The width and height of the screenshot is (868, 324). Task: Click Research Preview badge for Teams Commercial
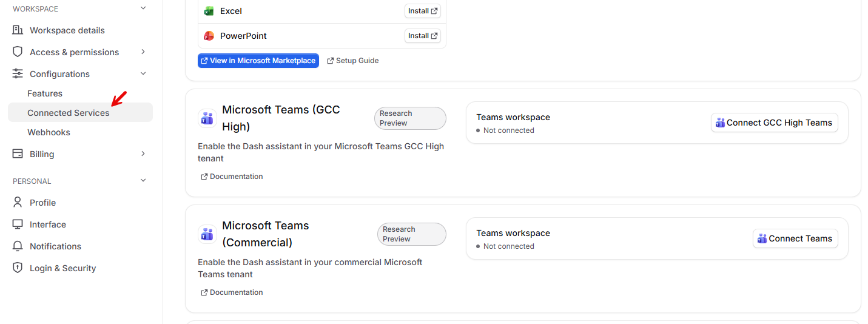(x=412, y=234)
